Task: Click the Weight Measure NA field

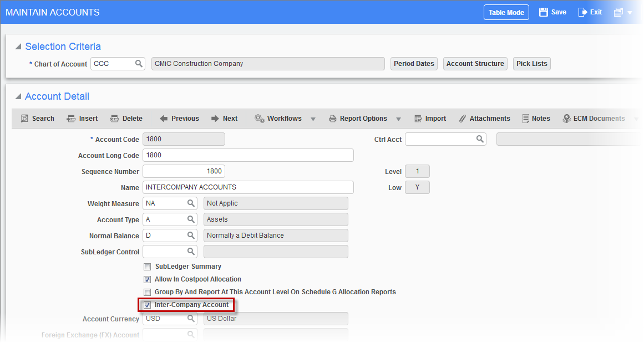Action: tap(170, 203)
